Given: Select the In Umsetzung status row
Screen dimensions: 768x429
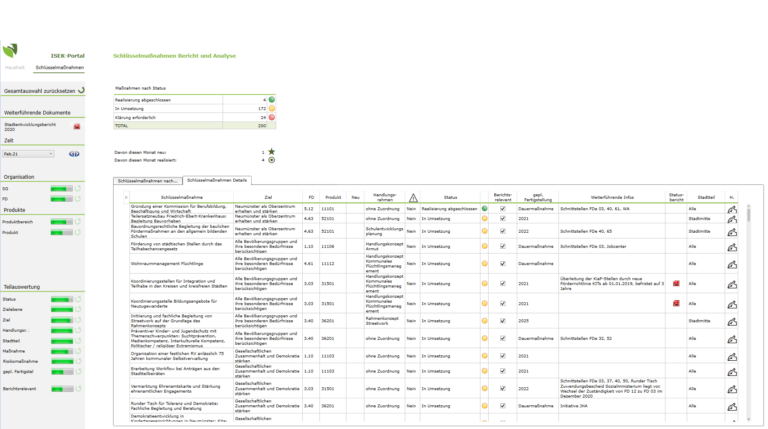Looking at the screenshot, I should tap(194, 108).
